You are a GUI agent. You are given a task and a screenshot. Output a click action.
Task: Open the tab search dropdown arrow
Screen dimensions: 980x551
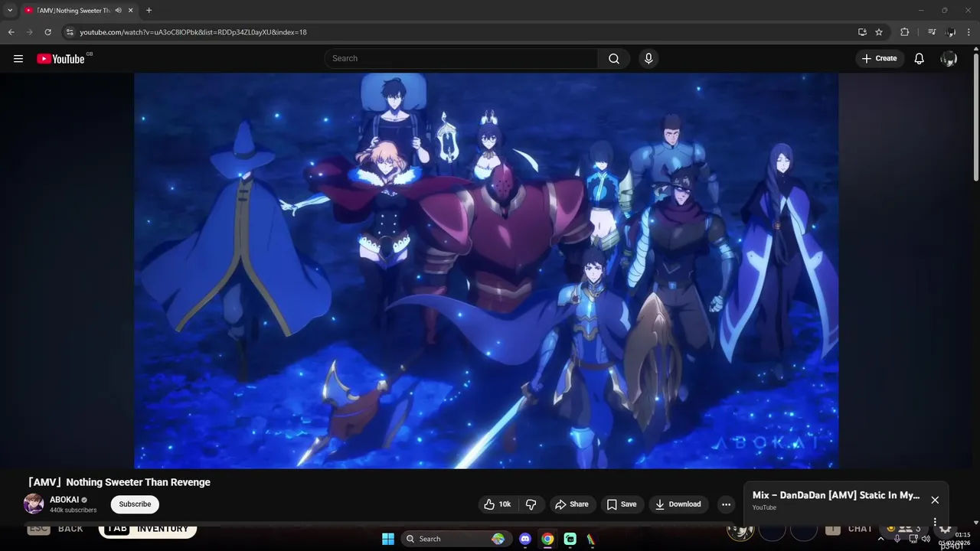click(x=10, y=11)
